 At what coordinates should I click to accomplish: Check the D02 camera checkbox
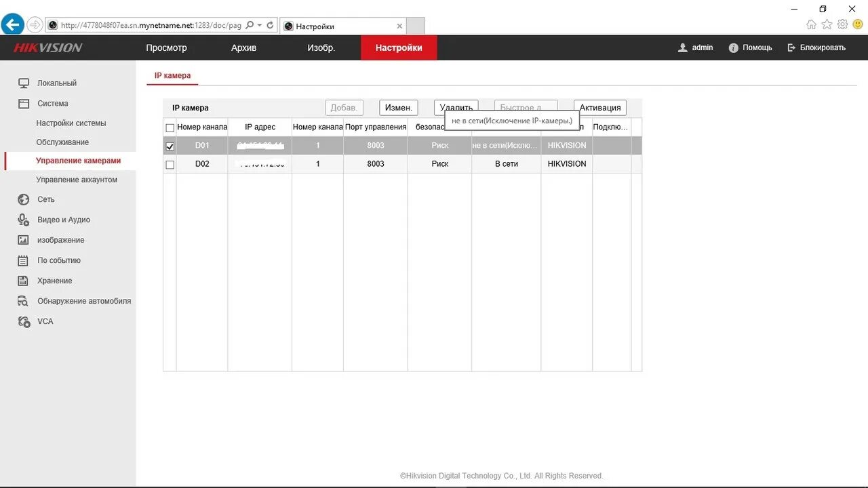pos(170,165)
